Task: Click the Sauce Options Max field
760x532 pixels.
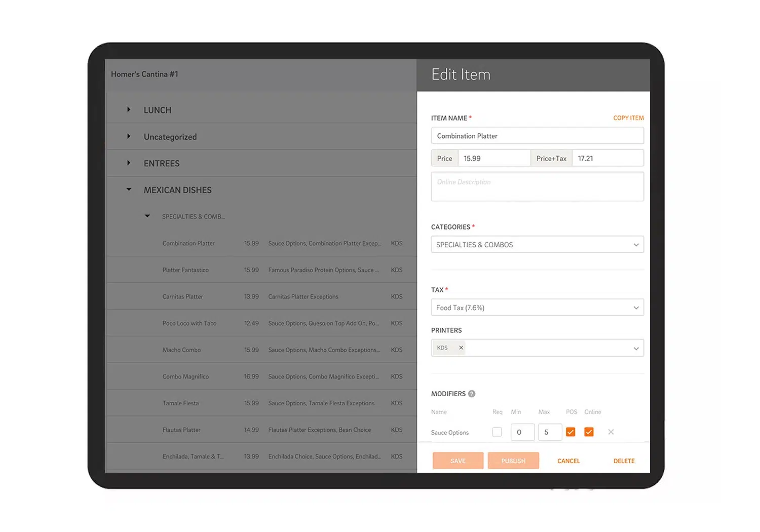Action: click(550, 432)
